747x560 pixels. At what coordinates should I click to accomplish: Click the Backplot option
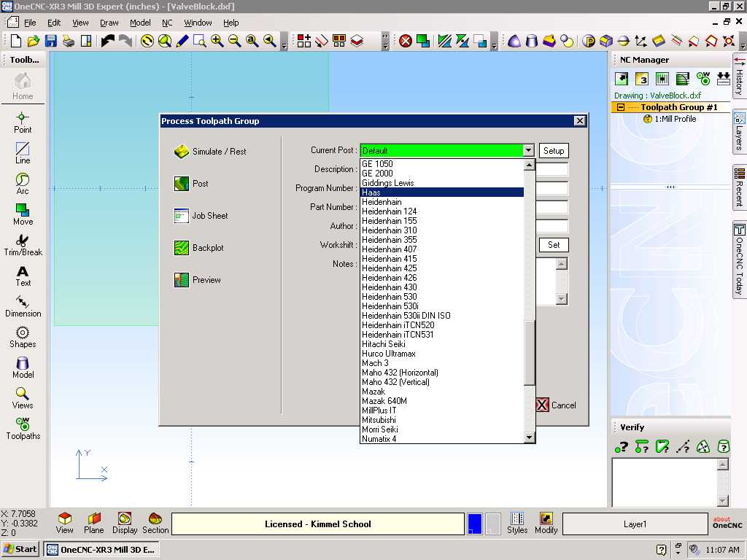tap(198, 248)
